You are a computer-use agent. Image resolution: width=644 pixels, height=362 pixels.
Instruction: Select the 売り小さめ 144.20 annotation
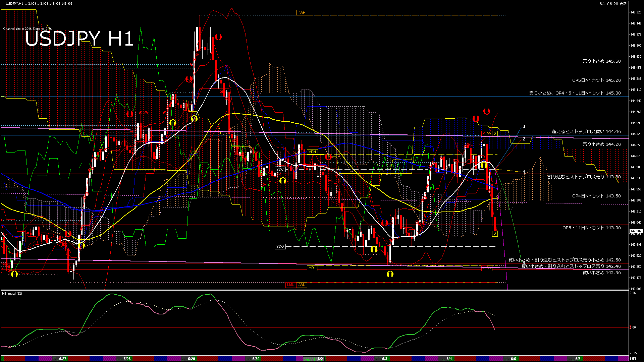[602, 144]
